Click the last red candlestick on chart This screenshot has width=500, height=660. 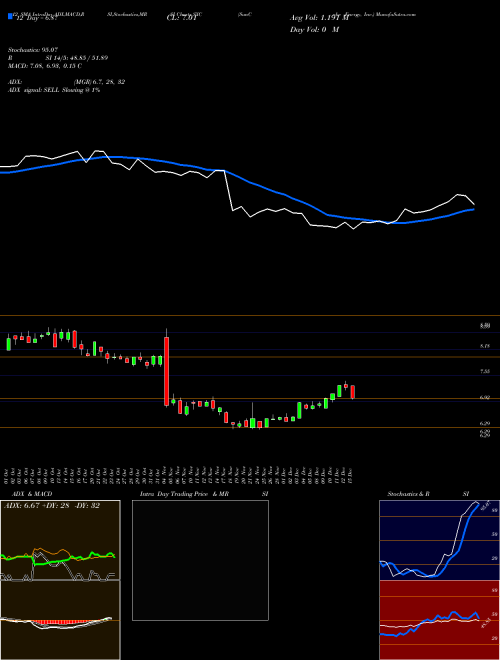[353, 392]
